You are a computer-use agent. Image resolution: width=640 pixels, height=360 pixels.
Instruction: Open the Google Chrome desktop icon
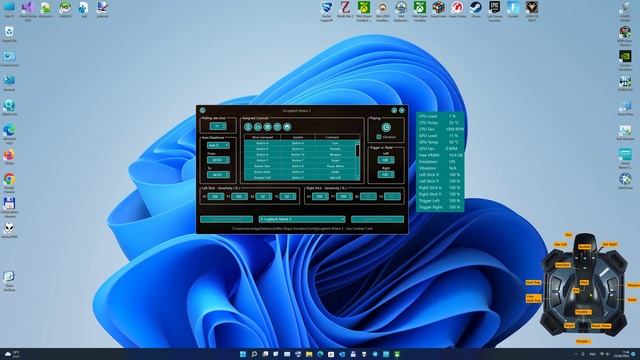(9, 182)
